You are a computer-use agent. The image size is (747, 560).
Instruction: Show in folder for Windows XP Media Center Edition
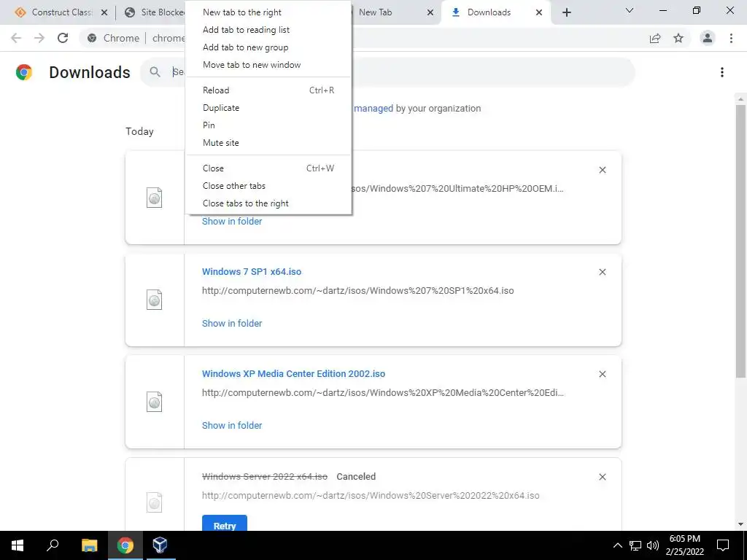pyautogui.click(x=232, y=426)
